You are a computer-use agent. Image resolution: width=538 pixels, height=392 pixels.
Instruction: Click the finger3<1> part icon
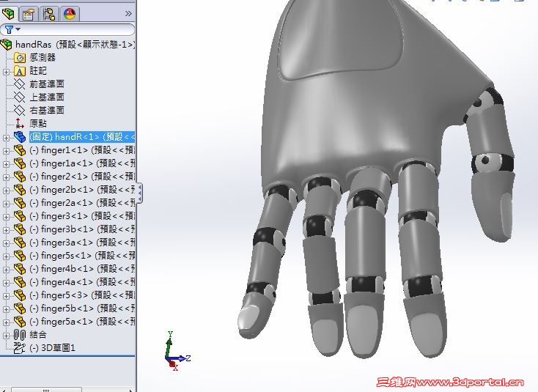point(20,216)
